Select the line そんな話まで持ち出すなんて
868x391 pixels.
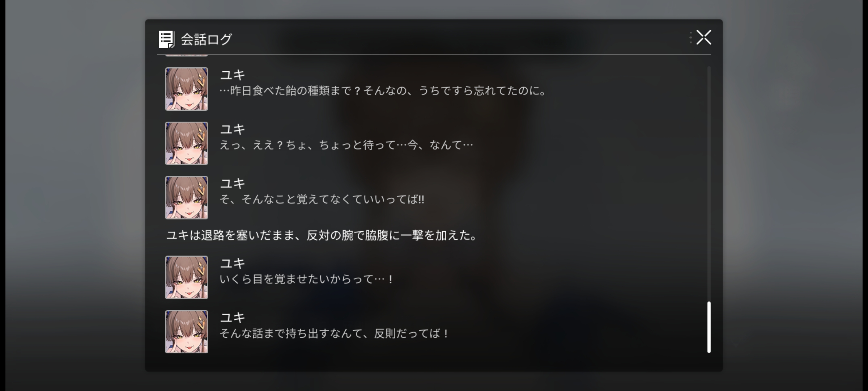(x=334, y=333)
